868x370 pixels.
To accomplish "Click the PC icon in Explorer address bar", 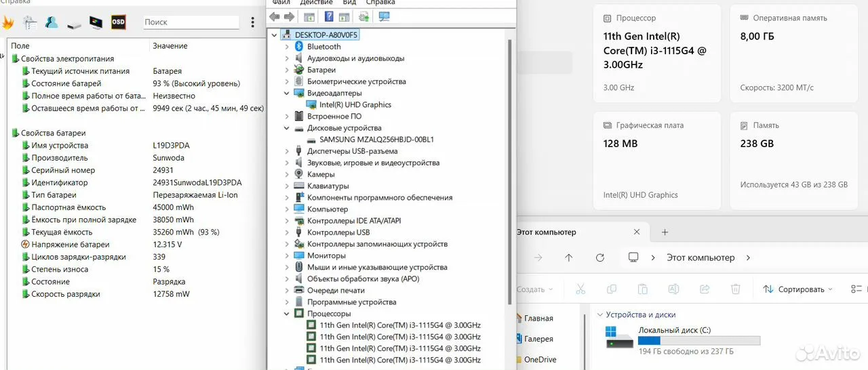I will coord(633,258).
